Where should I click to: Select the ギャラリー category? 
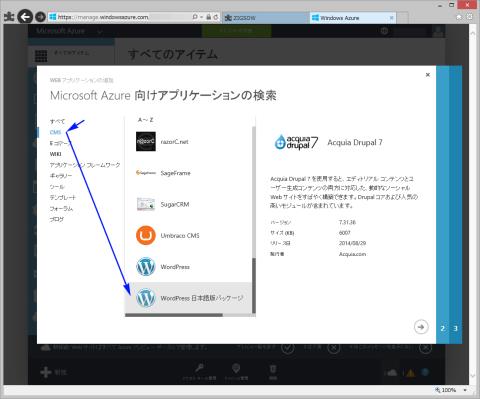(61, 176)
